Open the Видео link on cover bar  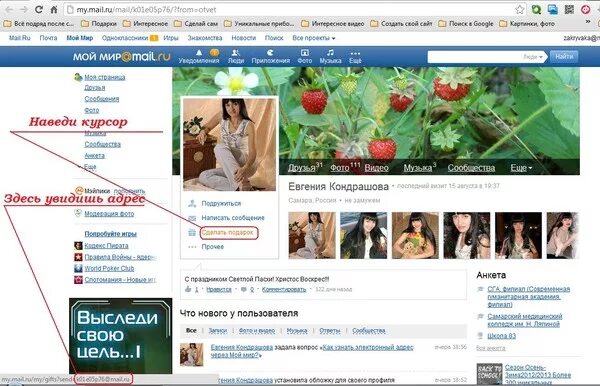point(376,168)
